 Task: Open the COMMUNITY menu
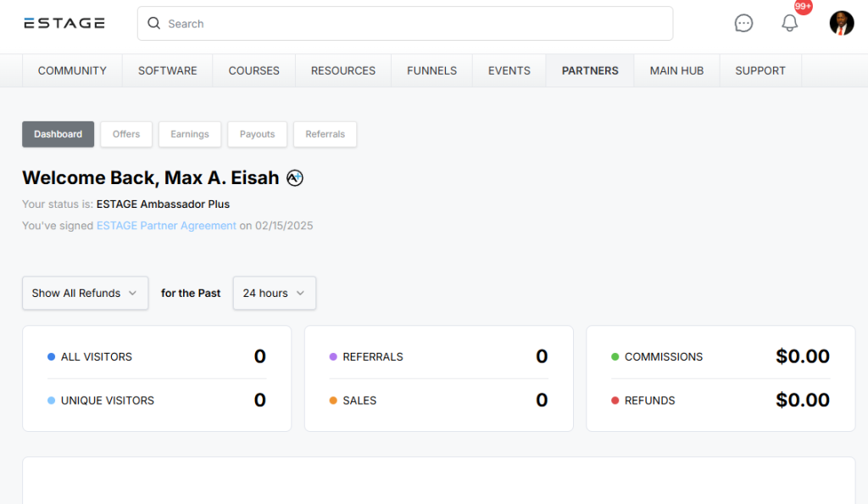[72, 71]
